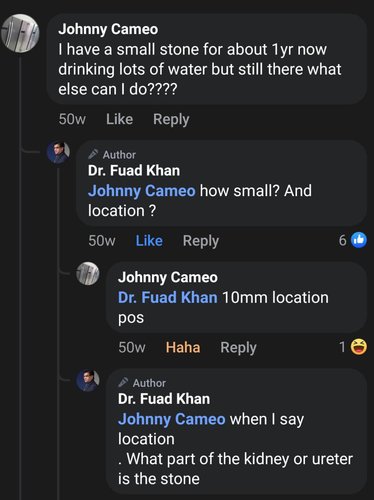
Task: Open Johnny Cameo's avatar on 10mm reply
Action: click(x=88, y=274)
